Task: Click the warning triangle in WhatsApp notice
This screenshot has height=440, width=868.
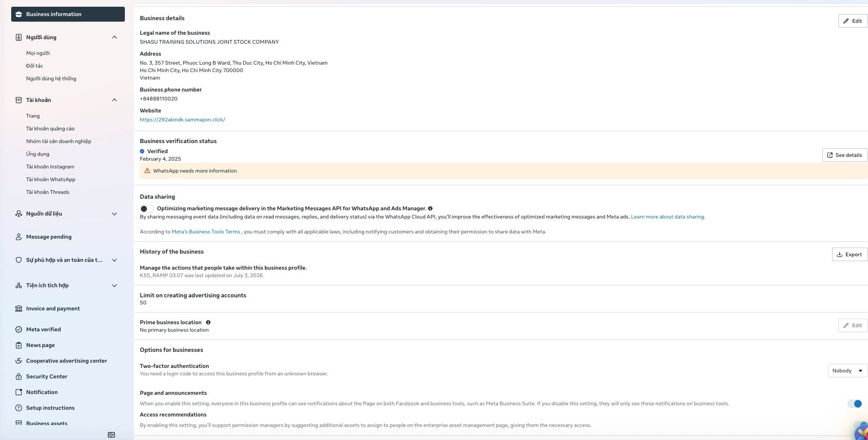Action: [x=147, y=171]
